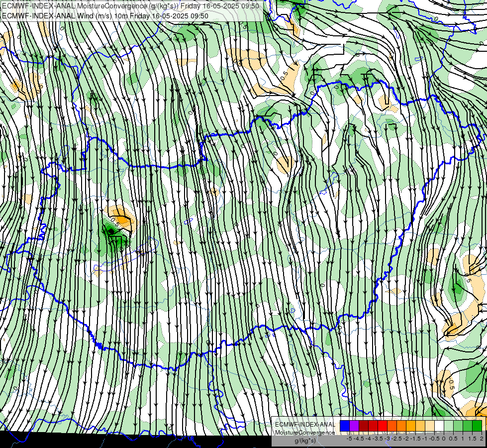Click the blue swatch at legend's -5 end

(x=345, y=426)
